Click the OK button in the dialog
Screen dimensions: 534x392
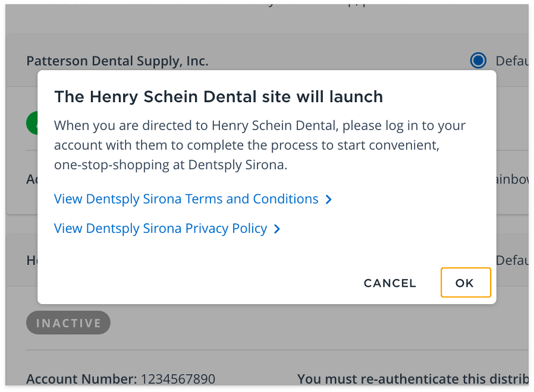465,283
